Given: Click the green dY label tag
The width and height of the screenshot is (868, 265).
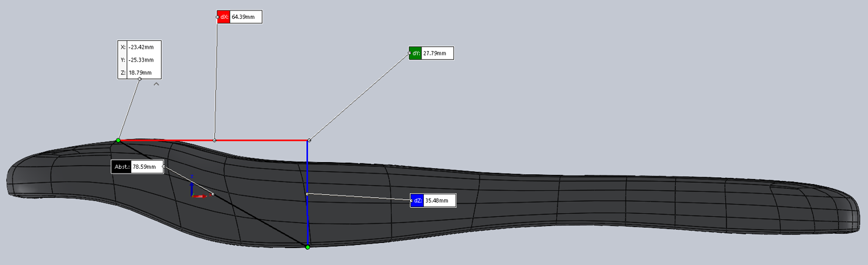Looking at the screenshot, I should coord(415,54).
